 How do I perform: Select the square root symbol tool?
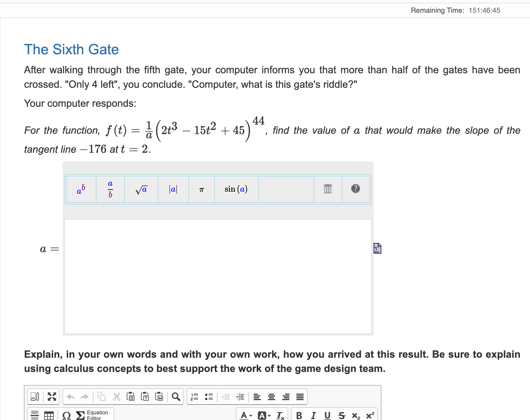click(x=141, y=189)
